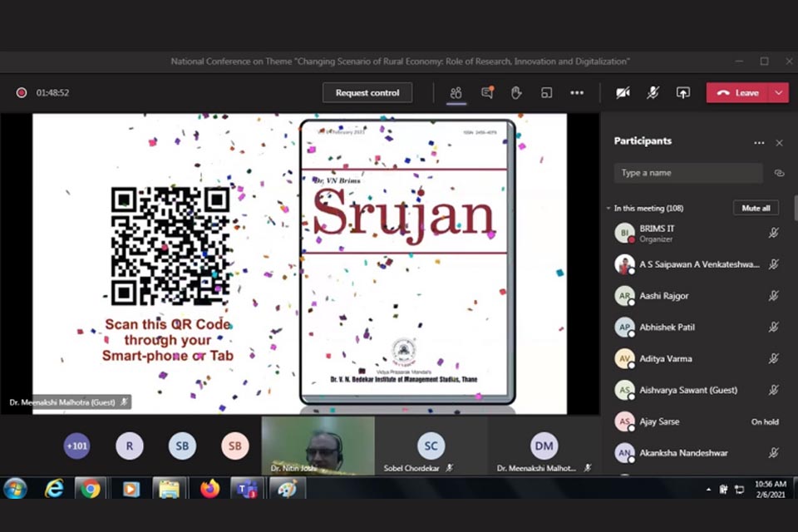The image size is (798, 532).
Task: Mute all participants
Action: [756, 208]
